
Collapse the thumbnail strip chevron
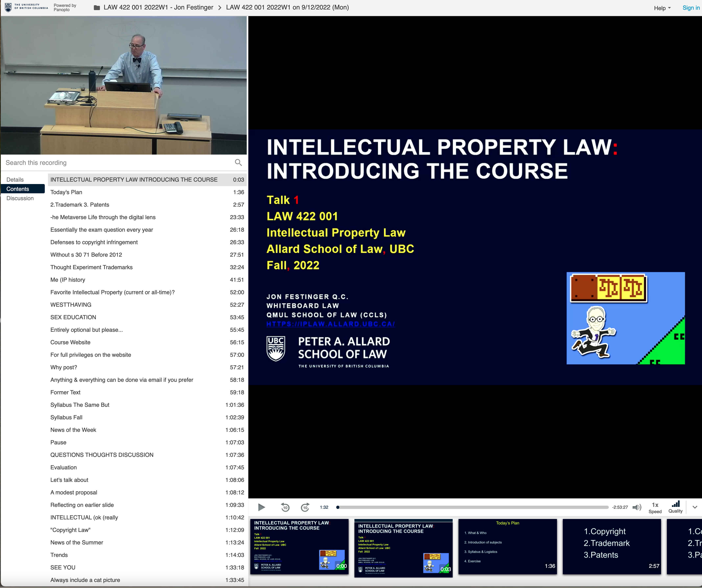click(x=695, y=507)
